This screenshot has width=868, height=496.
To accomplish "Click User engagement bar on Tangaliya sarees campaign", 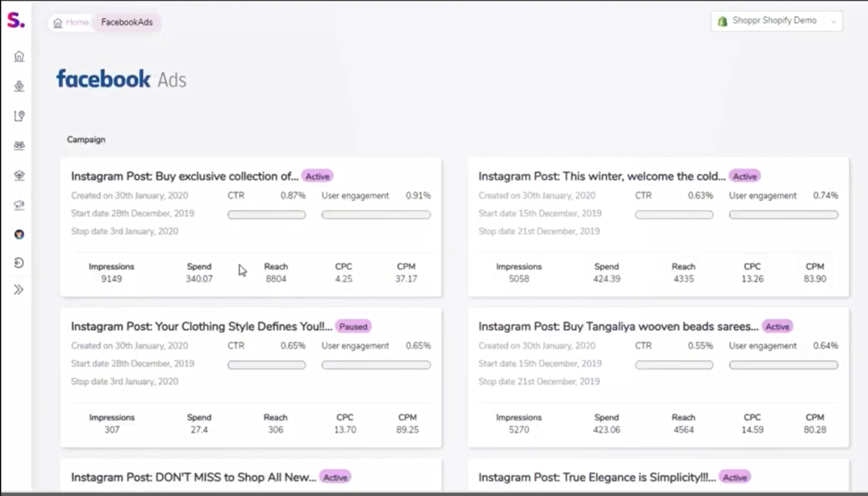I will click(783, 365).
